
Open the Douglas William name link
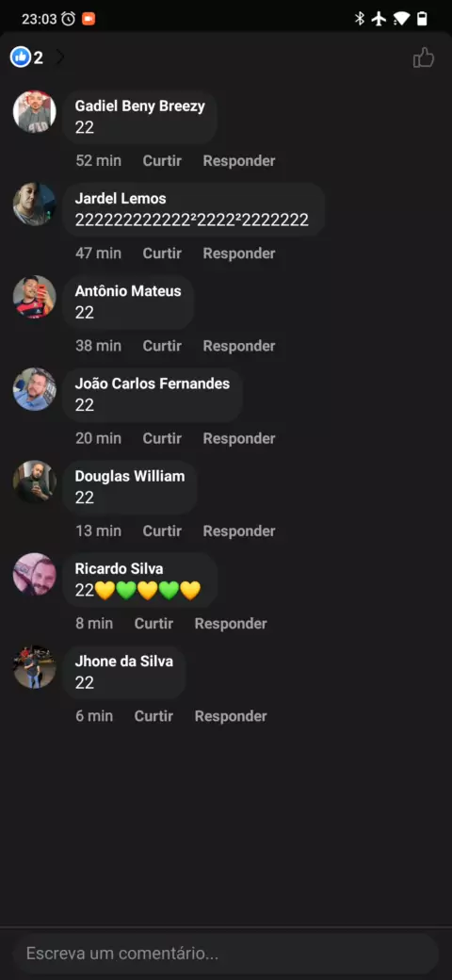(130, 476)
